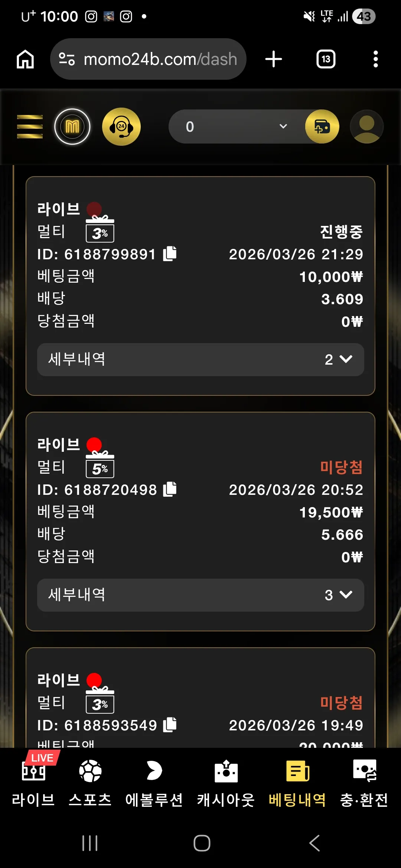Screen dimensions: 401x868
Task: Tap the 5% bonus gift badge
Action: pyautogui.click(x=100, y=464)
